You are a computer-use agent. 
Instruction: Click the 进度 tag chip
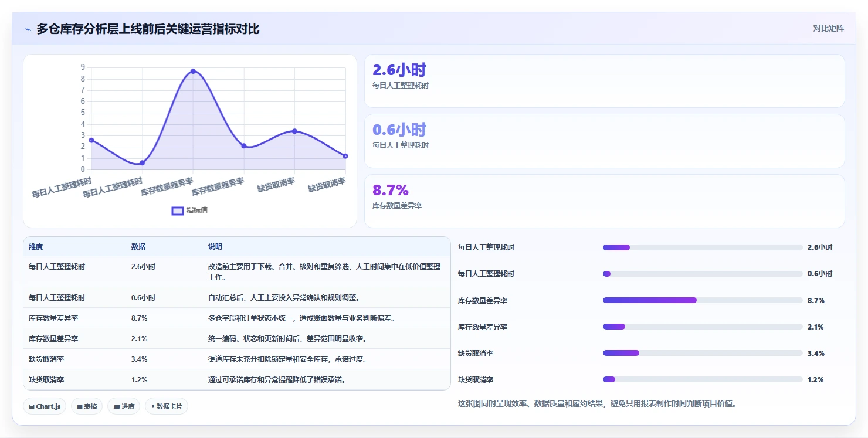124,406
